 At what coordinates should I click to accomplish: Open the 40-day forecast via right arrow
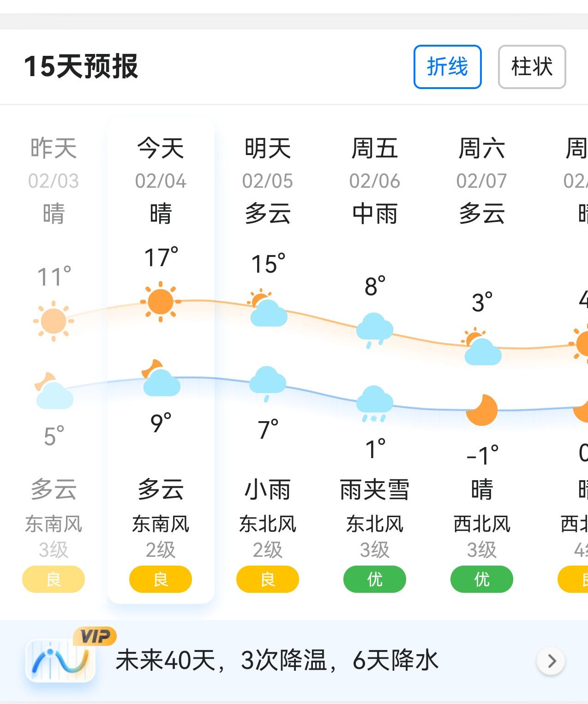[x=550, y=661]
